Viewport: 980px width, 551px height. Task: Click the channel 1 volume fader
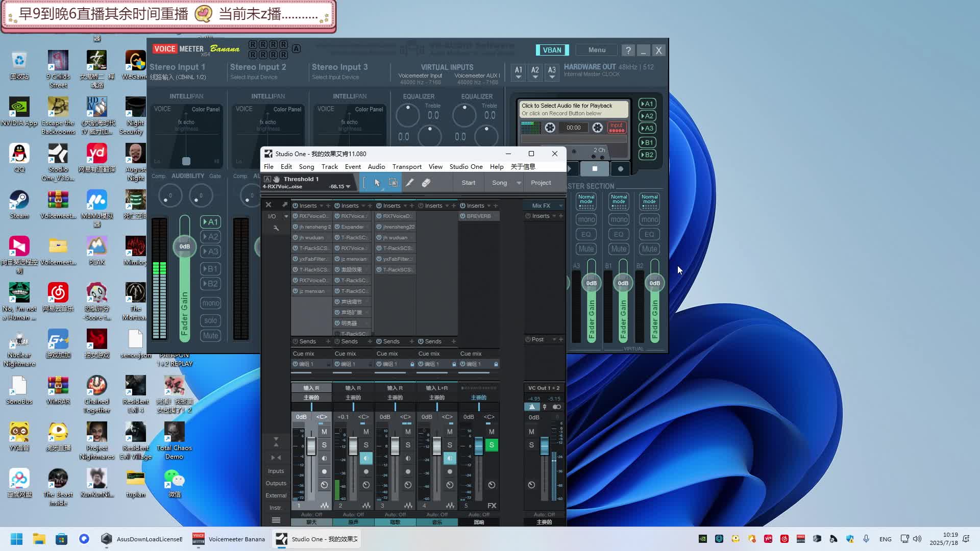[311, 446]
